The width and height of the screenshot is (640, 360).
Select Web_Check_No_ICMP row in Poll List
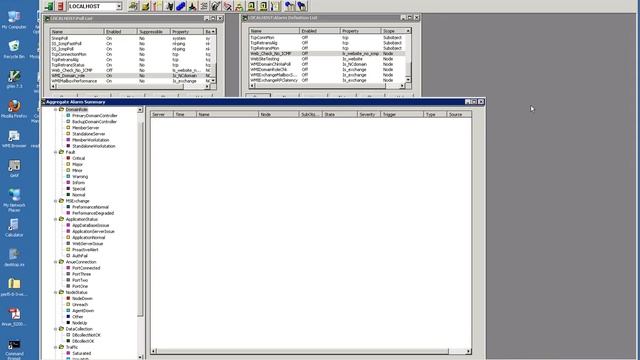(x=131, y=70)
